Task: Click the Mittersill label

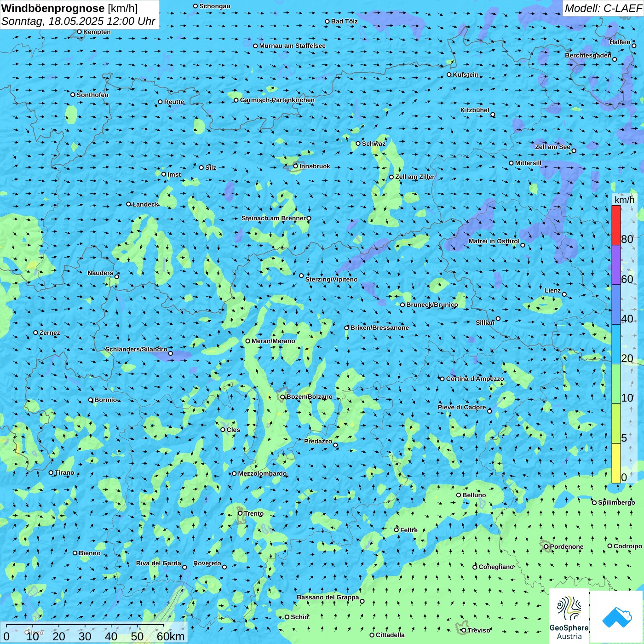Action: point(528,163)
